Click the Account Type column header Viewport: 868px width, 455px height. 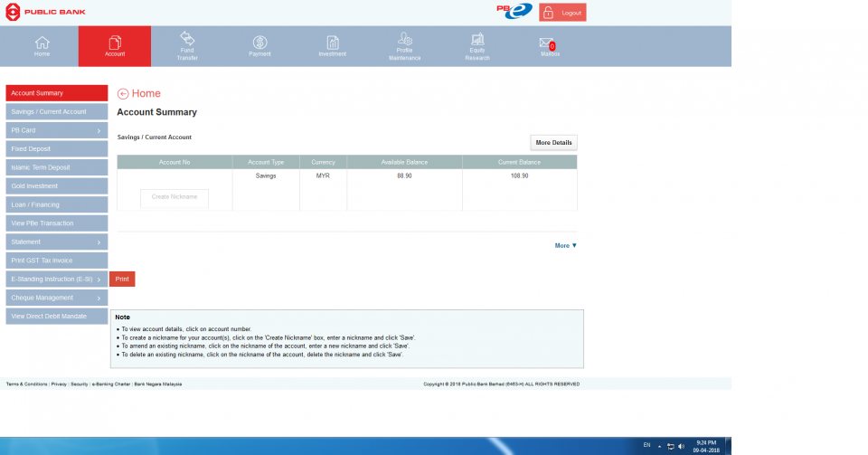pyautogui.click(x=266, y=162)
